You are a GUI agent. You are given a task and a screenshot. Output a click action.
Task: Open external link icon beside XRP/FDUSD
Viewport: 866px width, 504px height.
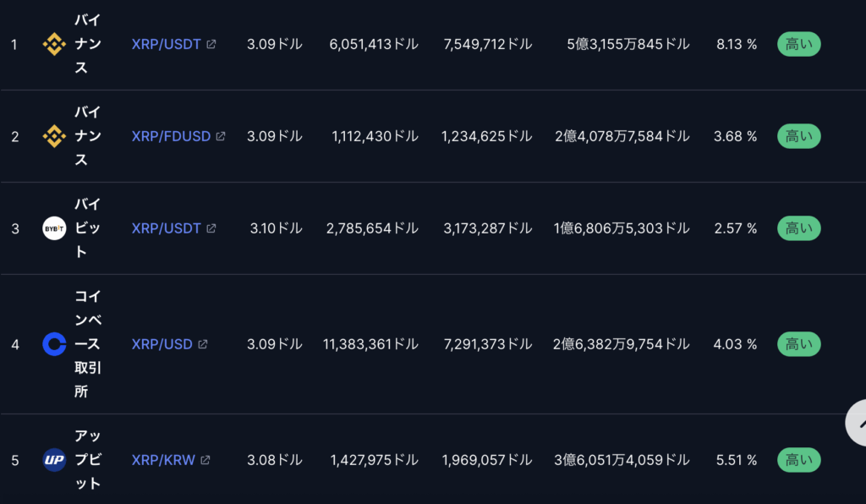coord(221,136)
